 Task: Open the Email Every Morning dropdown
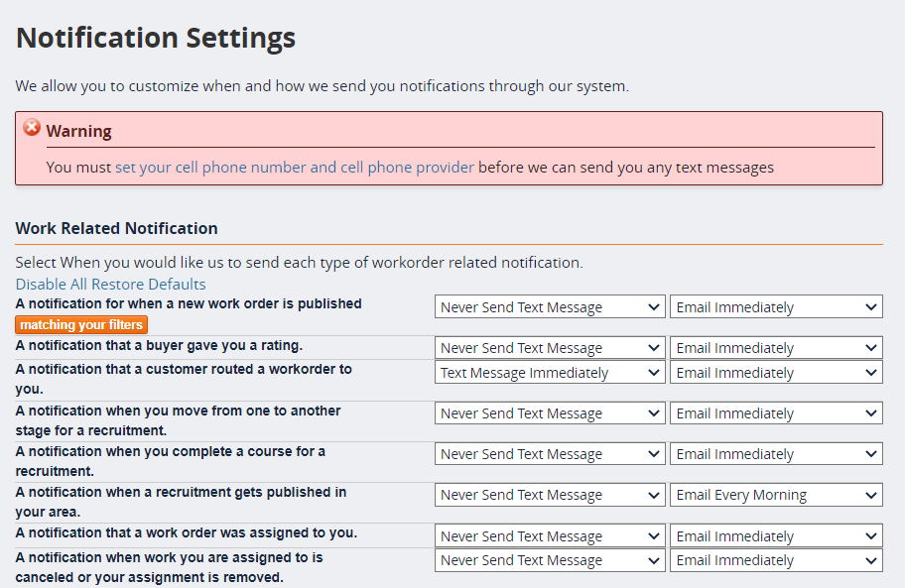click(x=776, y=494)
